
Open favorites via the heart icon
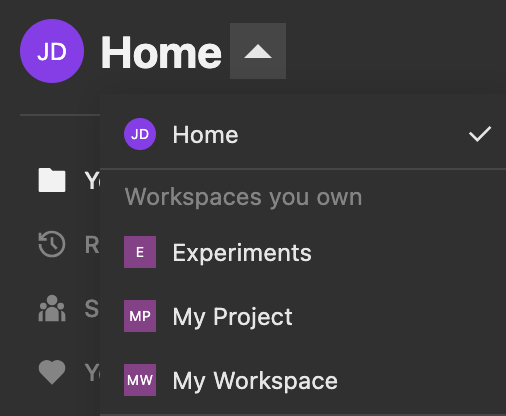[x=52, y=372]
